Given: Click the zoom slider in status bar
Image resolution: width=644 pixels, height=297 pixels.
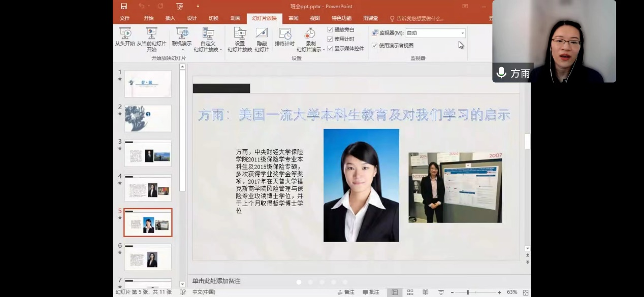Looking at the screenshot, I should pyautogui.click(x=468, y=292).
